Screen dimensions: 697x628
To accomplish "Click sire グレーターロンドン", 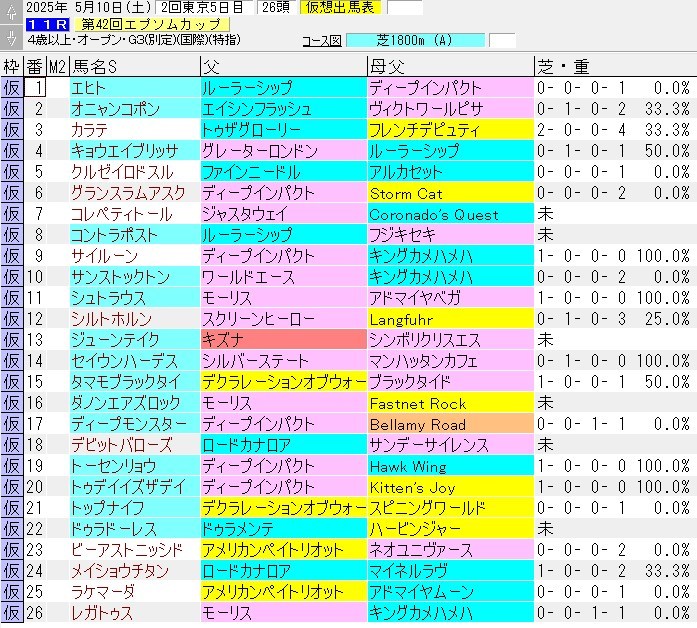I will pyautogui.click(x=284, y=151).
